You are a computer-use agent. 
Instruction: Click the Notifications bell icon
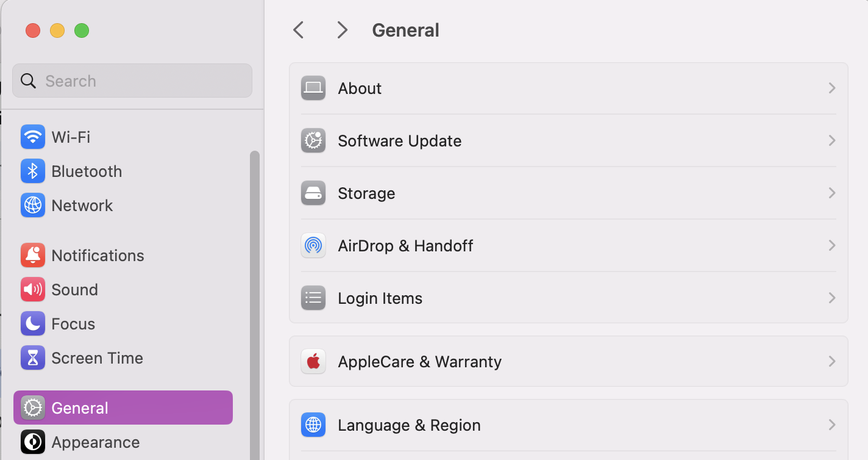tap(32, 255)
